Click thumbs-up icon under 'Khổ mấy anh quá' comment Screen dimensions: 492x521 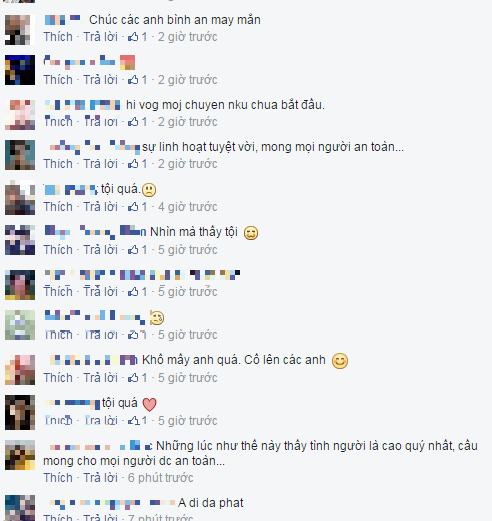(133, 377)
